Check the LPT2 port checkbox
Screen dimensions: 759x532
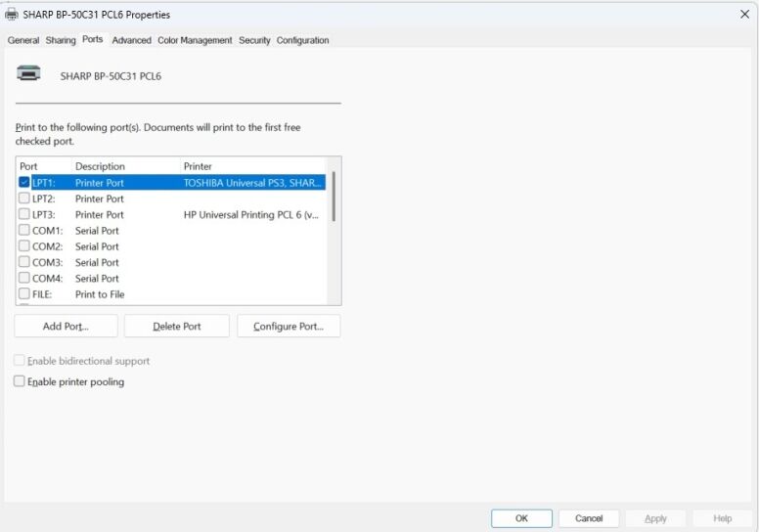[24, 199]
